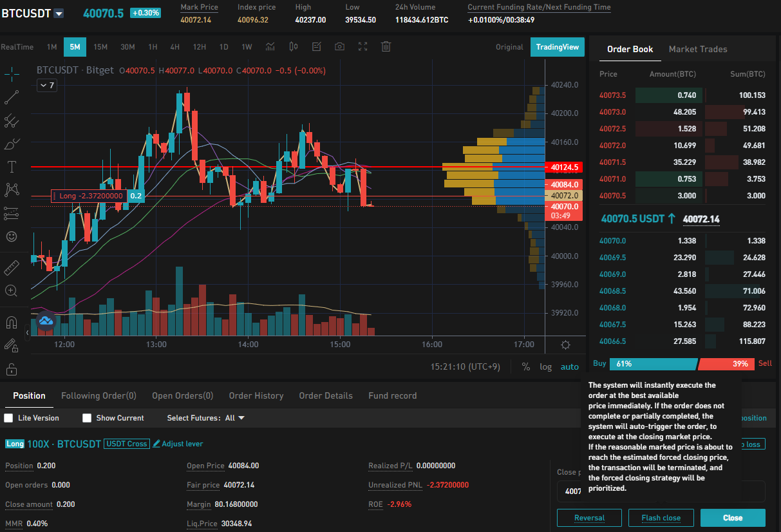Delete drawings with the trash icon
This screenshot has height=532, width=781.
[x=386, y=46]
